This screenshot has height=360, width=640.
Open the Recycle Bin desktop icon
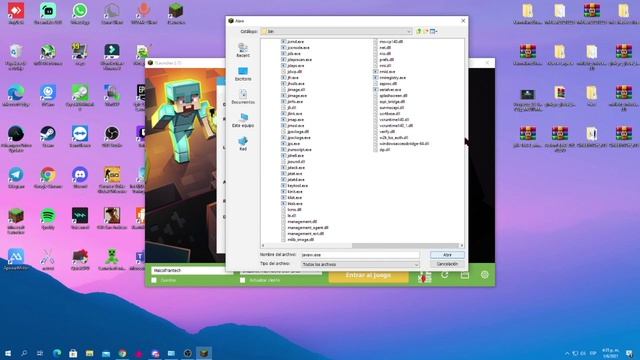coord(16,57)
